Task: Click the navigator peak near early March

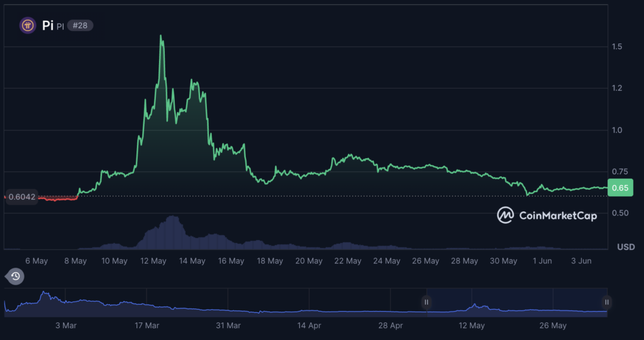Action: 44,293
